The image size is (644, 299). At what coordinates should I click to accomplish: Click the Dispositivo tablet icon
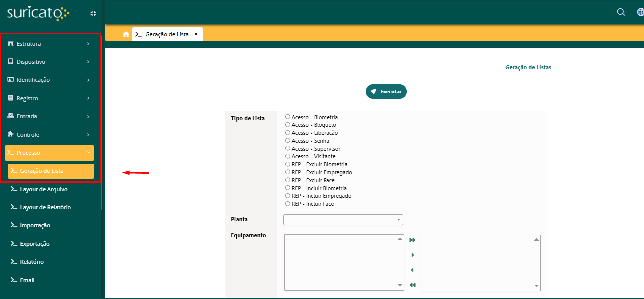pyautogui.click(x=11, y=62)
